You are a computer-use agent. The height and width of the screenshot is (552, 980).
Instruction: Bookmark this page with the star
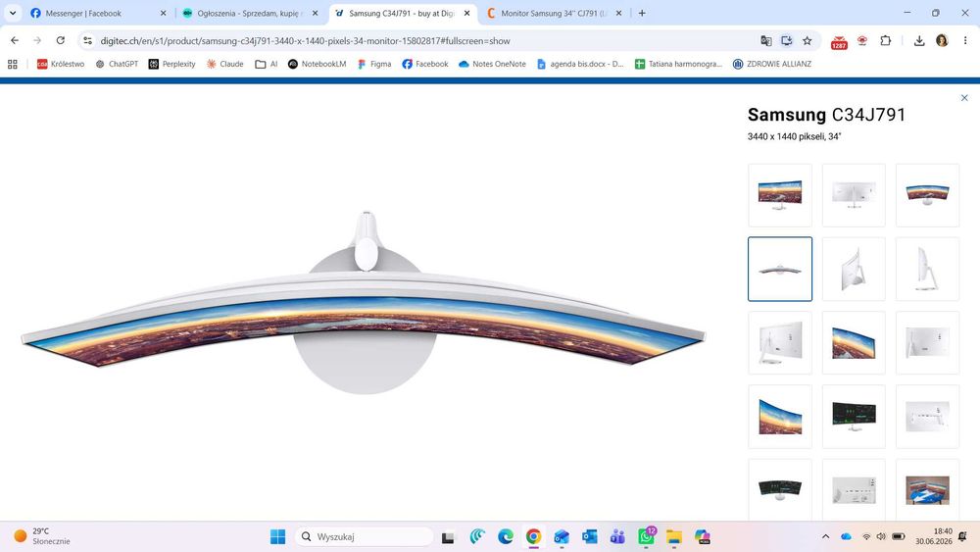(807, 40)
